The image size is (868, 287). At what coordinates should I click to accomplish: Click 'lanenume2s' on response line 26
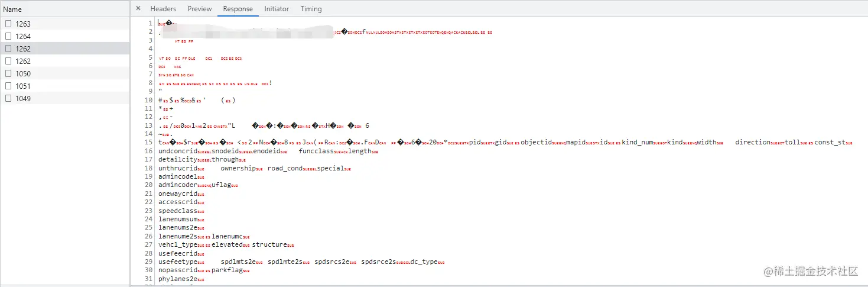tap(178, 236)
